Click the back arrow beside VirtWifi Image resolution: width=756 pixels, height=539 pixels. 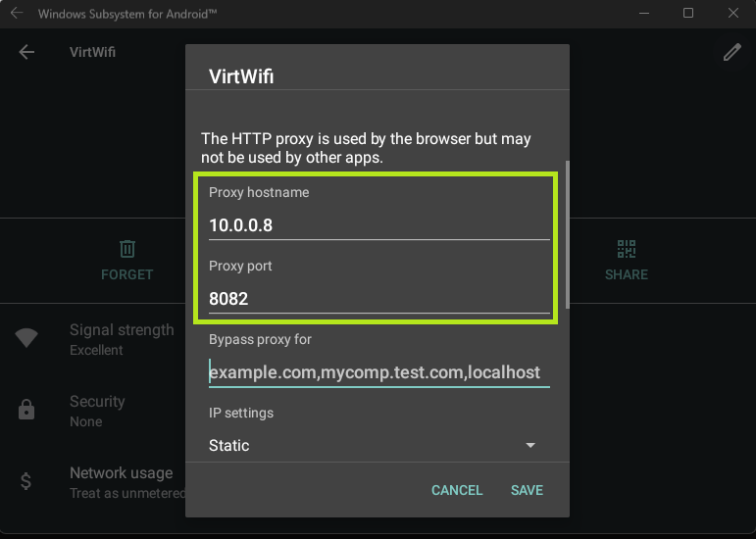pos(26,52)
